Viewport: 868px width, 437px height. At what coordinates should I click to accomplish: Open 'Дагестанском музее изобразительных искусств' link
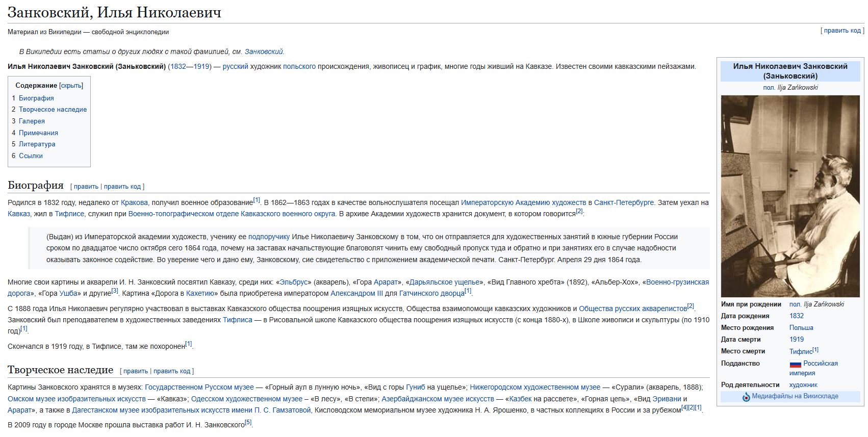click(x=191, y=410)
